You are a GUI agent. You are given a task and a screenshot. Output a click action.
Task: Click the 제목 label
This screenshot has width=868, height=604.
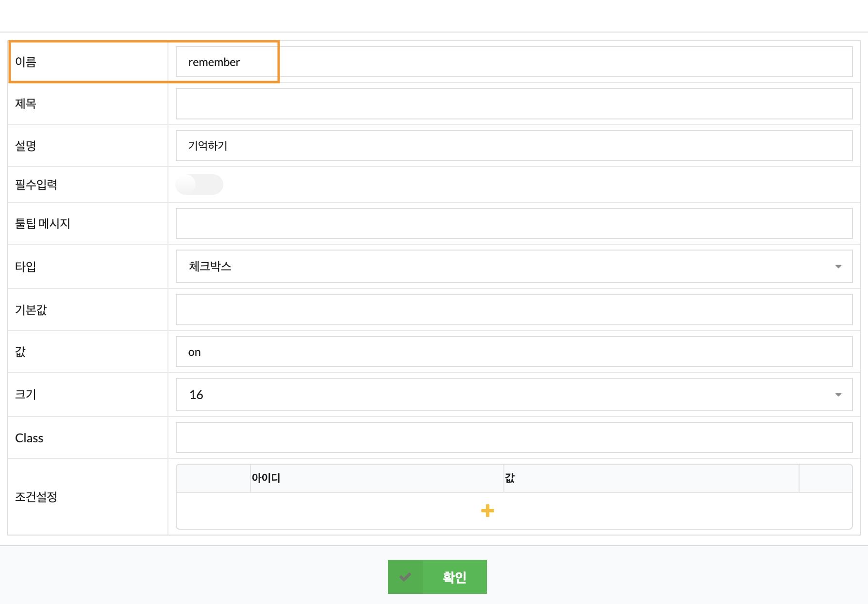[x=26, y=103]
